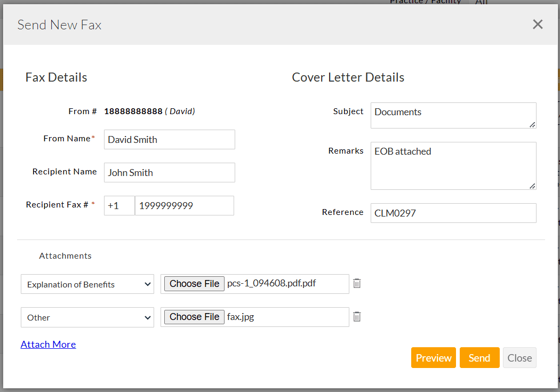Screen dimensions: 560x392
Task: Focus the From Name field
Action: click(x=169, y=140)
